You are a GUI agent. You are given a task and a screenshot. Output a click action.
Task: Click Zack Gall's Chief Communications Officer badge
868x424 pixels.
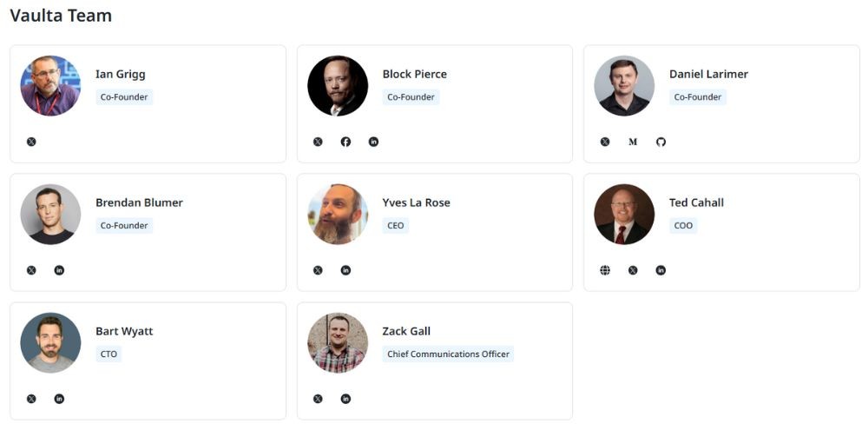(448, 354)
